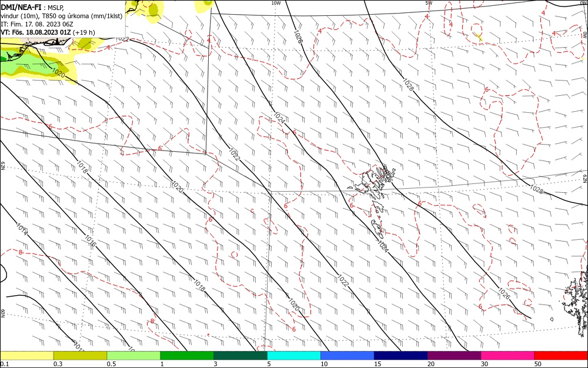This screenshot has height=368, width=588.
Task: Click the DMI/NEA-FI title text
Action: click(x=21, y=7)
